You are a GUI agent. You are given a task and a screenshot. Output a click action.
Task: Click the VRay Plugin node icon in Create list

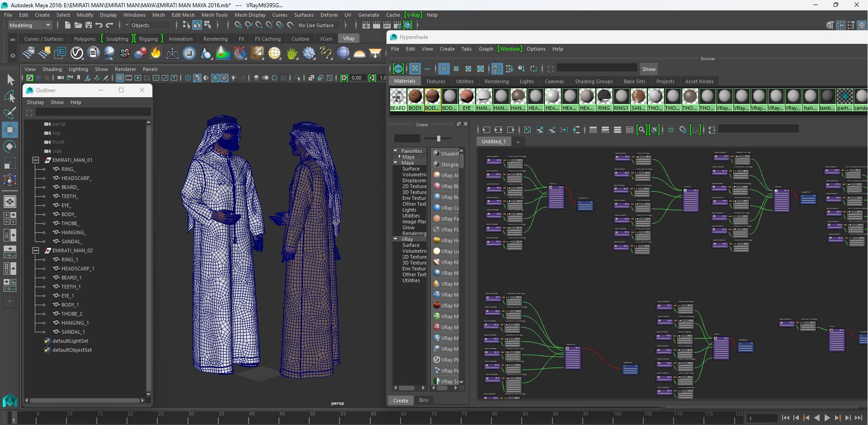click(437, 360)
